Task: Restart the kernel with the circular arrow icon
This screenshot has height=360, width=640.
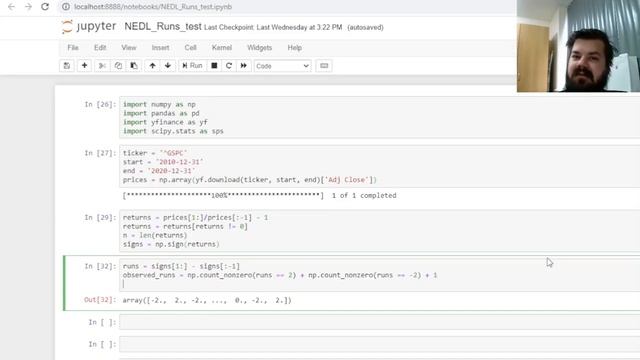Action: 229,66
